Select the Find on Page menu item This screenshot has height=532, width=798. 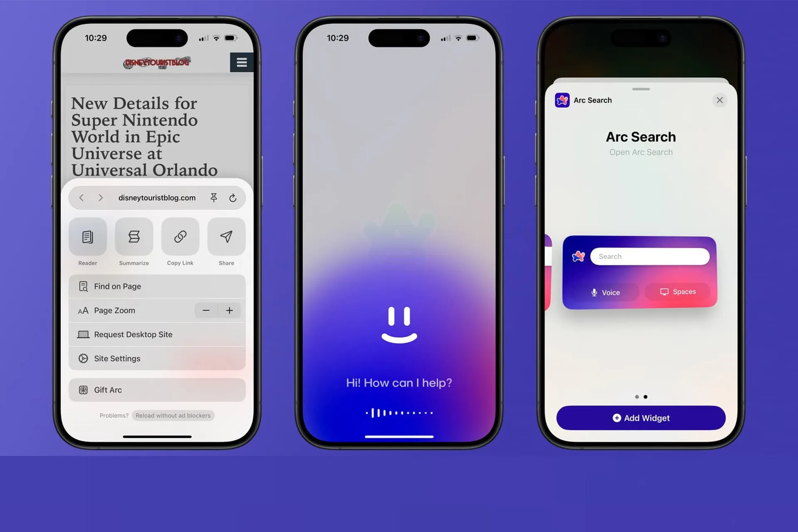[x=158, y=286]
